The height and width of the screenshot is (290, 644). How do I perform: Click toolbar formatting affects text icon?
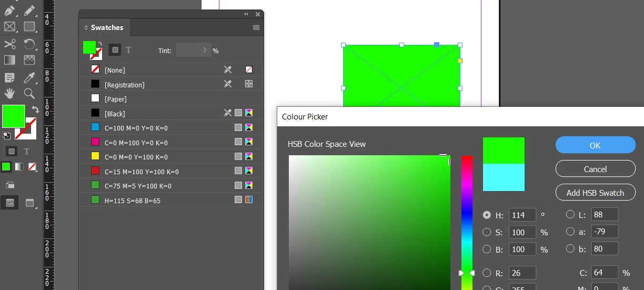(x=27, y=152)
